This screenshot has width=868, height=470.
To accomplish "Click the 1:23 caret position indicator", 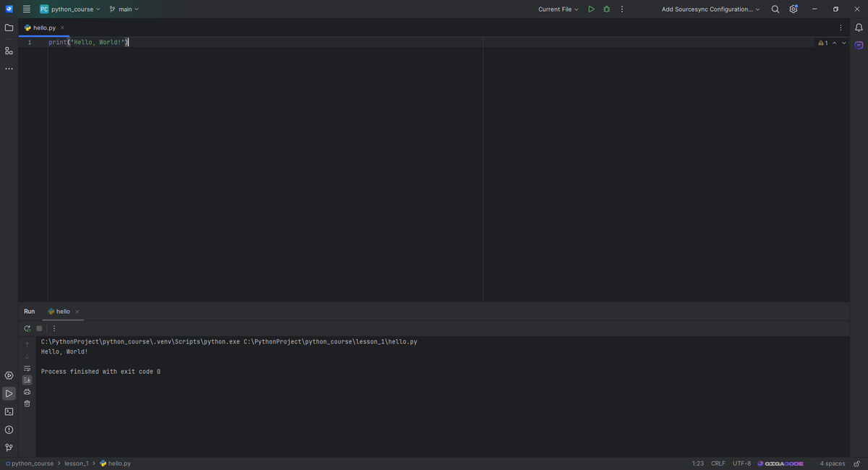I will (698, 463).
